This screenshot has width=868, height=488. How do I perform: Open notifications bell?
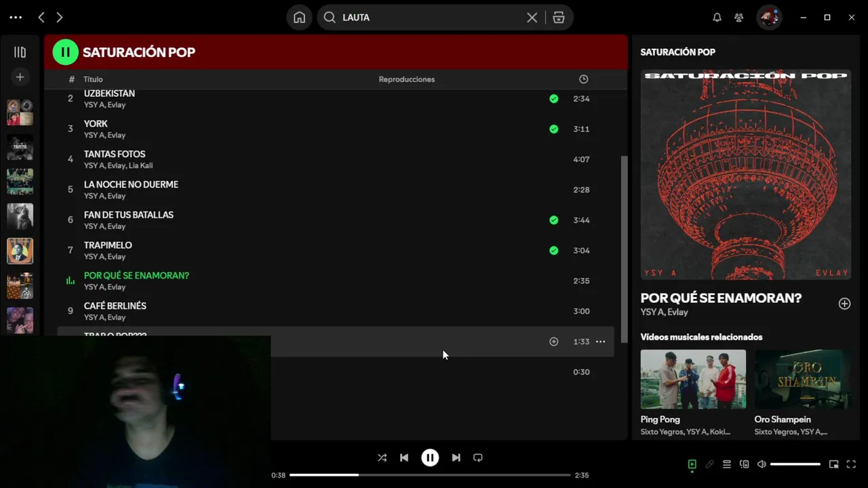click(x=717, y=18)
